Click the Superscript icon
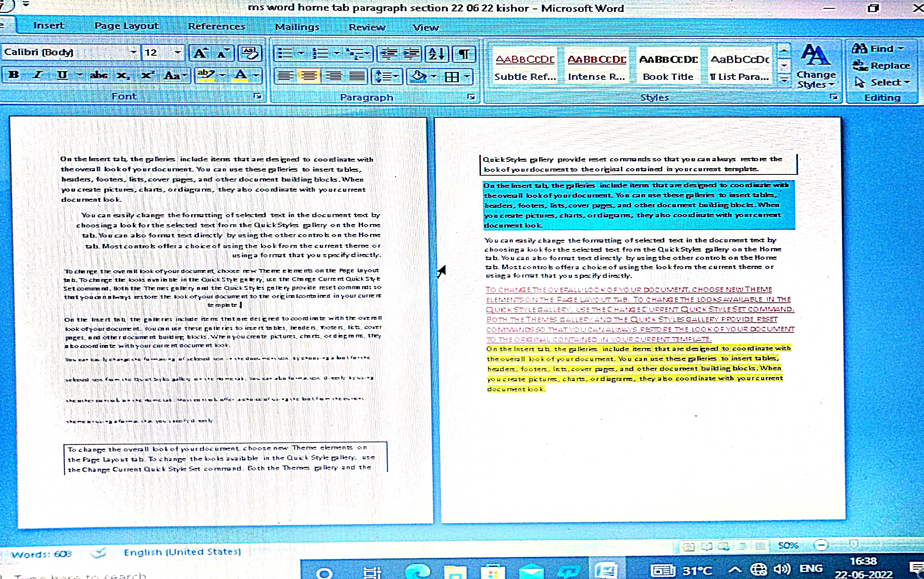924x579 pixels. click(147, 75)
